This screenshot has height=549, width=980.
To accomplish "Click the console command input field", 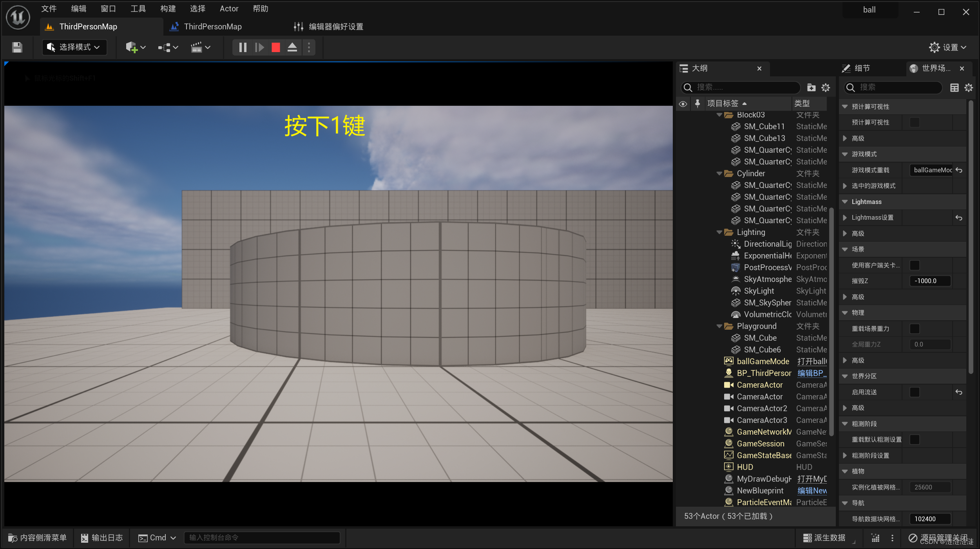I will (x=262, y=538).
